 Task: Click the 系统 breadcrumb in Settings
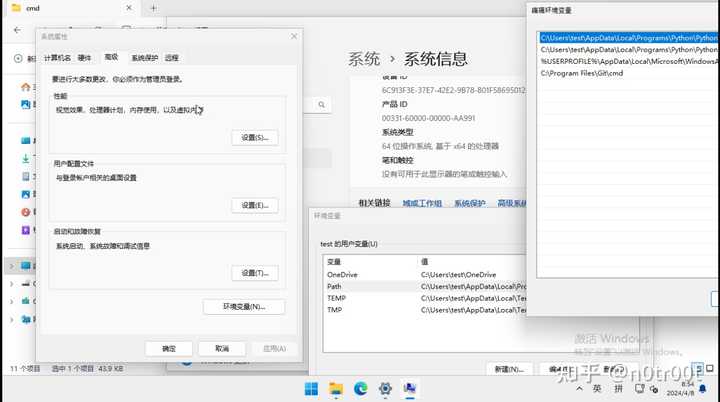pos(364,59)
